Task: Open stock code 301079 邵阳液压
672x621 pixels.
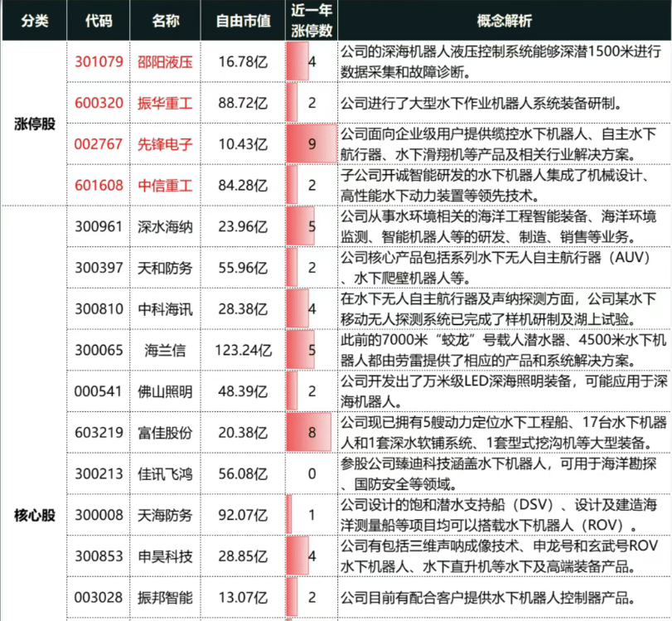Action: [x=99, y=62]
